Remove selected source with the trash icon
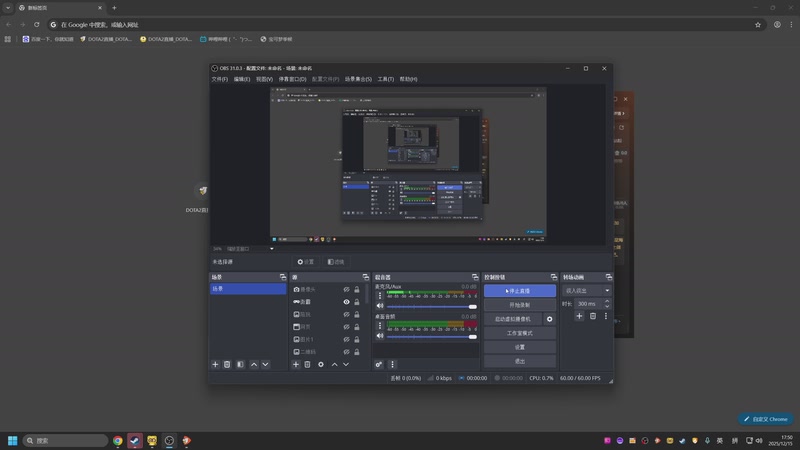 point(307,364)
